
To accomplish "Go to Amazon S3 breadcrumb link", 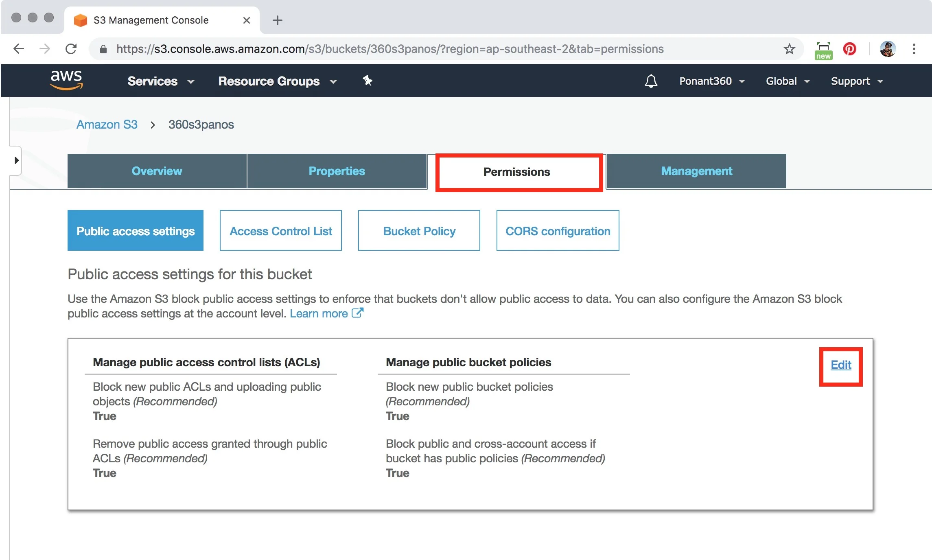I will (107, 124).
